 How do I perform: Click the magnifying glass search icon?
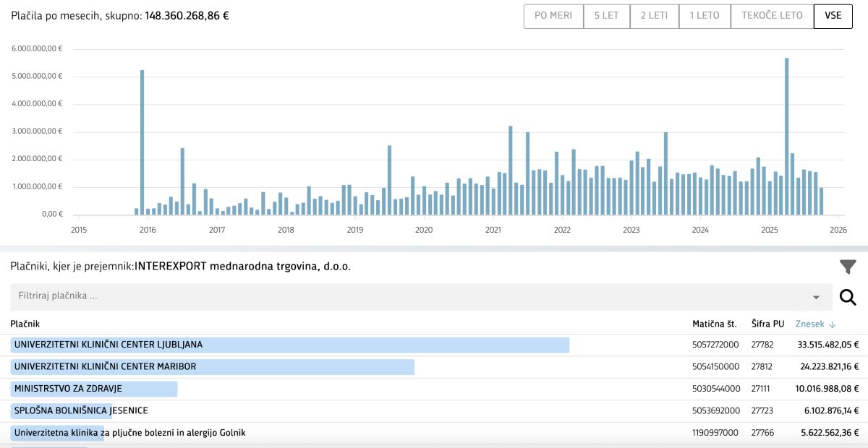click(x=848, y=297)
